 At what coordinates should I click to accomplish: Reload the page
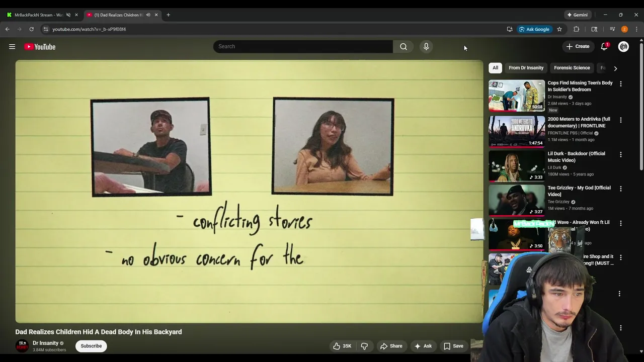coord(31,29)
